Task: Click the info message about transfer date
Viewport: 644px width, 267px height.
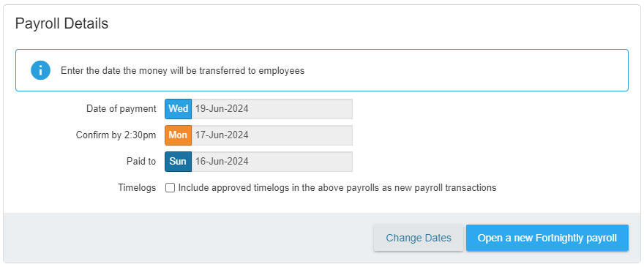Action: coord(183,71)
